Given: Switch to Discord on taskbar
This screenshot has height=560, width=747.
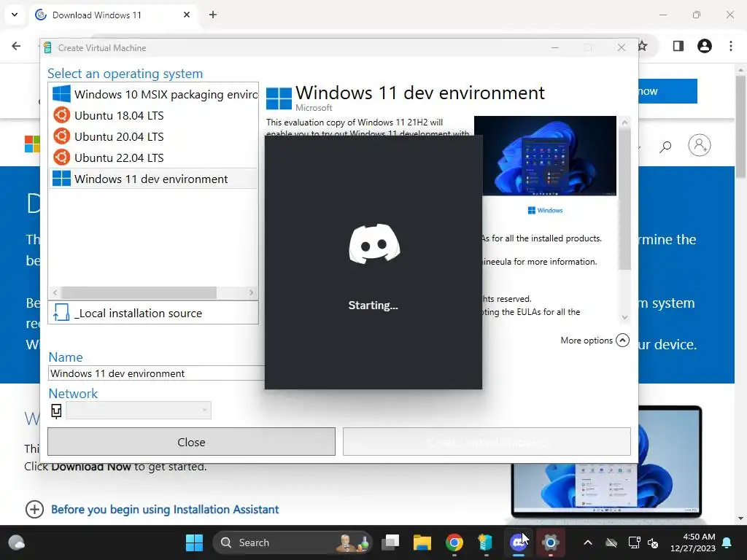Looking at the screenshot, I should click(518, 542).
